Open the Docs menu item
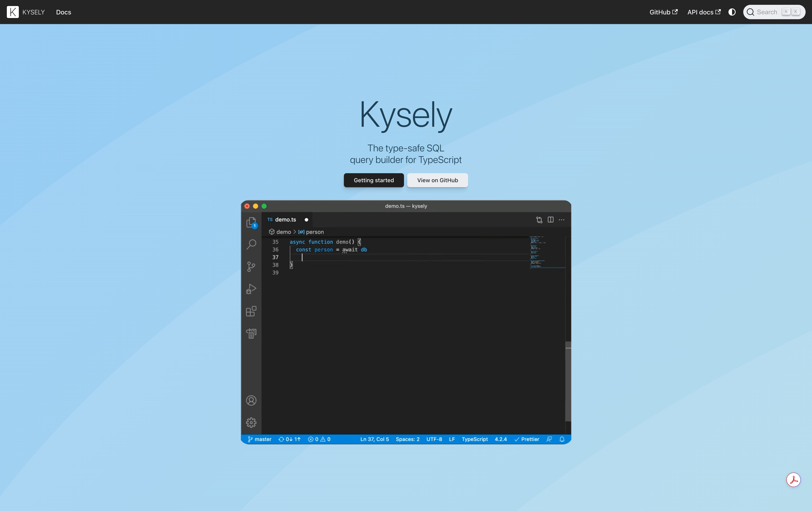Viewport: 812px width, 511px height. (x=63, y=12)
